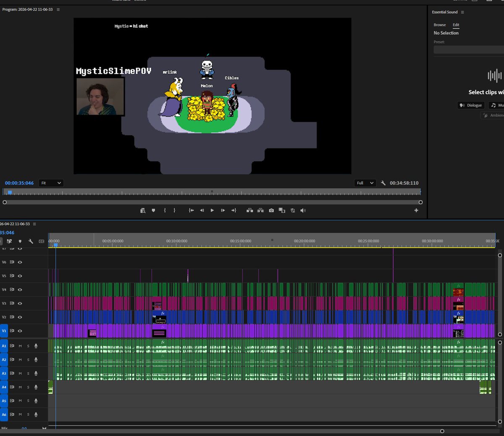
Task: Toggle V1 track targeting
Action: coord(4,331)
